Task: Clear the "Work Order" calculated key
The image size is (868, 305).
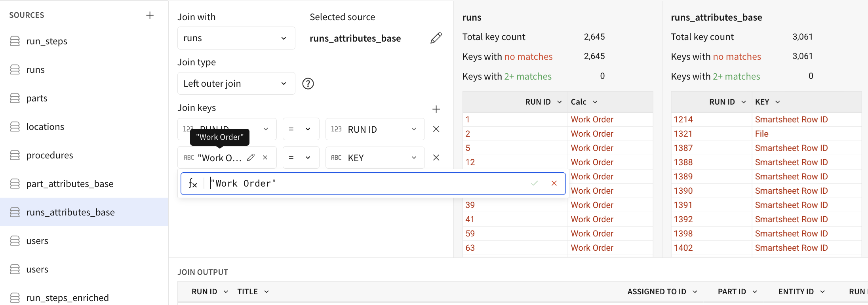Action: pos(265,158)
